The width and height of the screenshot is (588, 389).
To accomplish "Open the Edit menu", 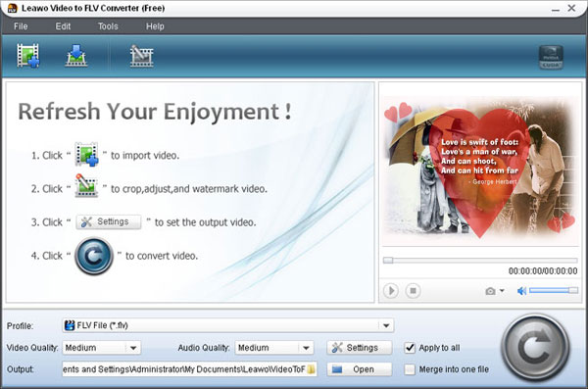I will pyautogui.click(x=63, y=26).
